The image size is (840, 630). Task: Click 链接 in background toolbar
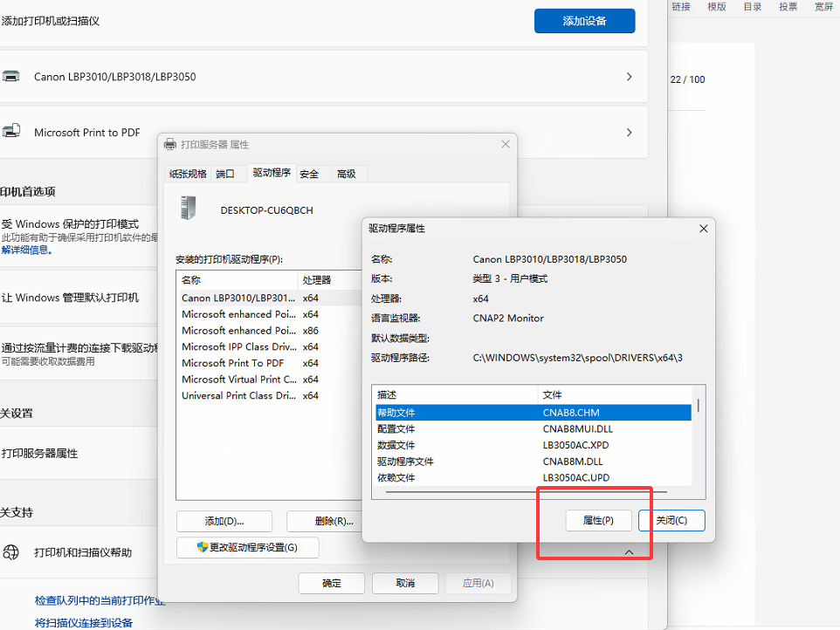681,6
